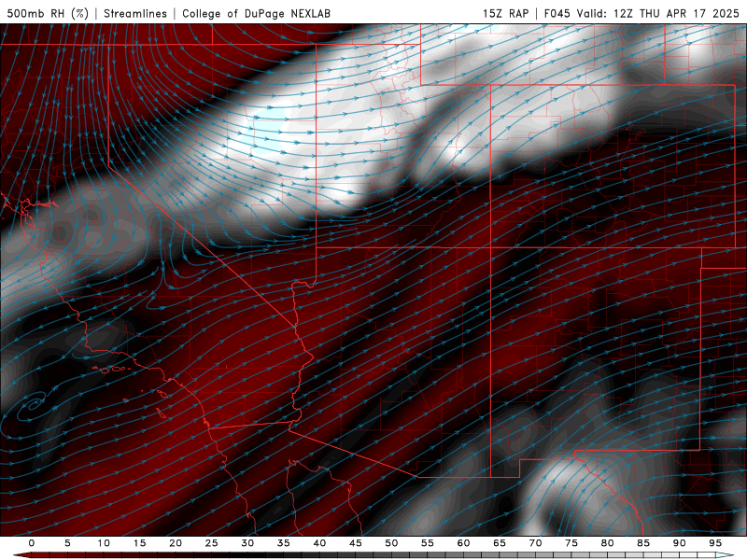The image size is (747, 560).
Task: Click the "35" color scale label
Action: click(x=284, y=543)
